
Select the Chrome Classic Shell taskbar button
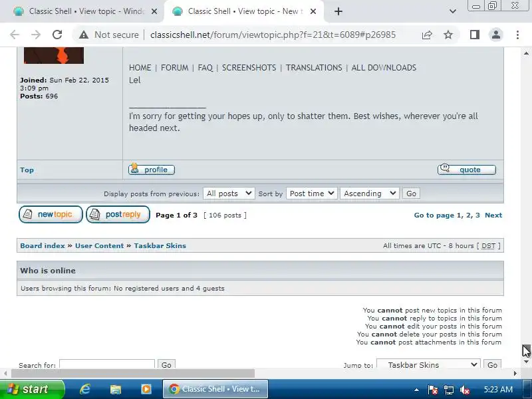point(215,389)
